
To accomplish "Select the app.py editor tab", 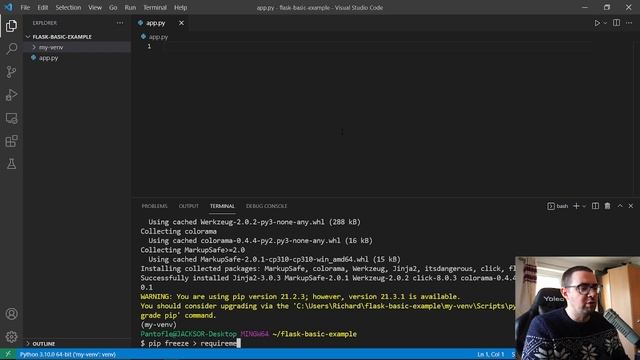I will 156,23.
